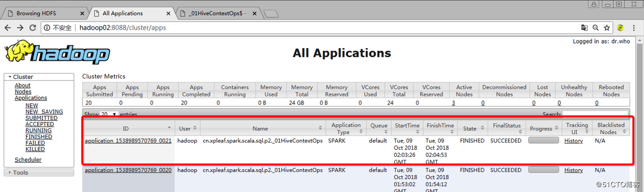Open the Nodes link in sidebar
644x192 pixels.
23,92
